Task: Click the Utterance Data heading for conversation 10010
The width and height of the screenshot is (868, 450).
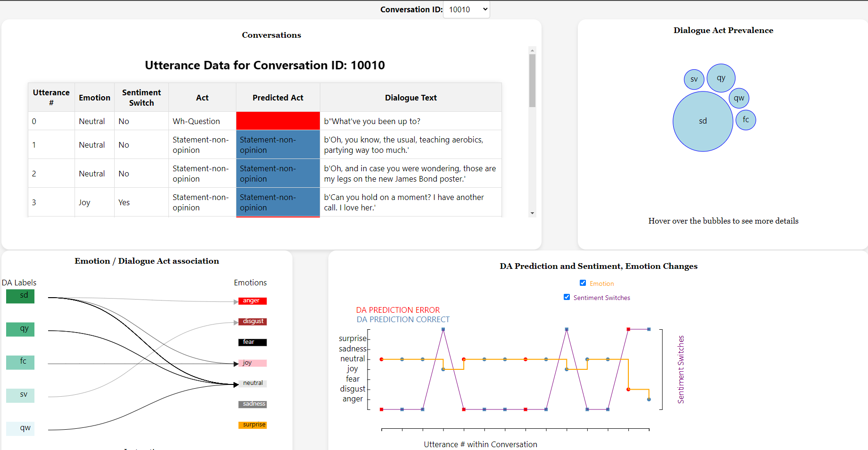Action: [265, 65]
